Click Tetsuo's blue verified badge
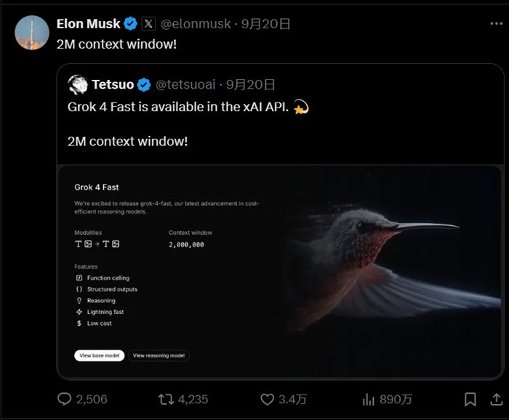509x420 pixels. coord(144,85)
